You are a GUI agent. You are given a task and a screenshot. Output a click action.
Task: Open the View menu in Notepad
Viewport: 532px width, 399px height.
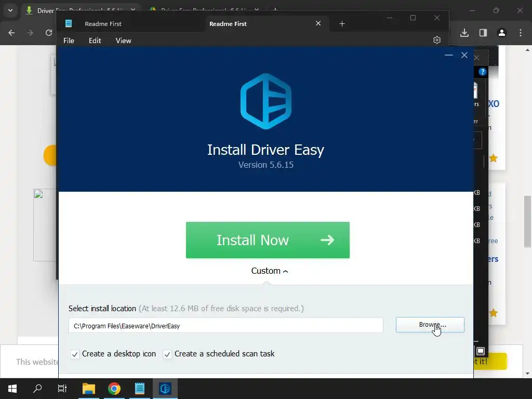pyautogui.click(x=123, y=41)
